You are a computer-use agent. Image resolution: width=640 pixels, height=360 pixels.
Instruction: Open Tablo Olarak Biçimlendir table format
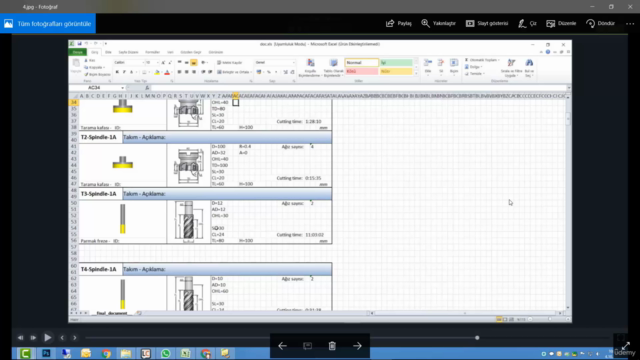click(333, 67)
